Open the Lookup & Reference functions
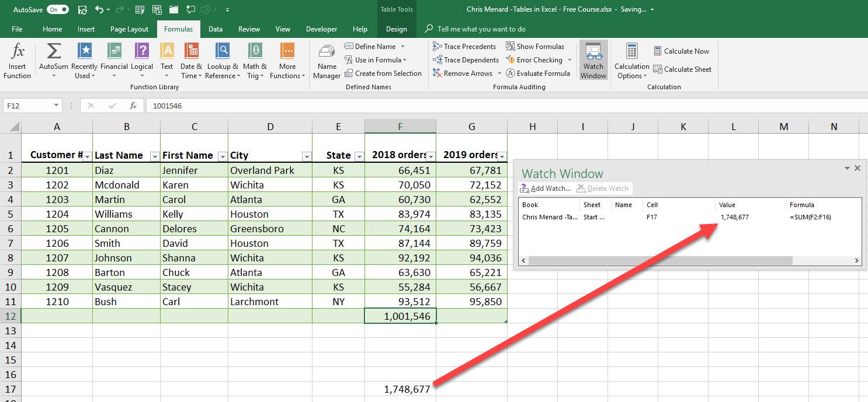Image resolution: width=868 pixels, height=402 pixels. pos(223,61)
